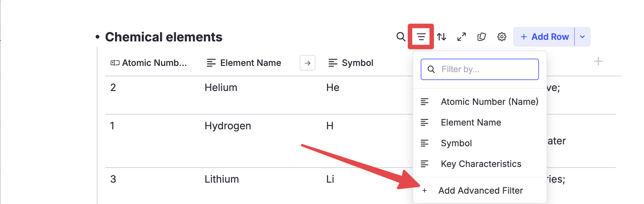Viewport: 644px width, 204px height.
Task: Open the Add Row dropdown chevron
Action: [582, 37]
